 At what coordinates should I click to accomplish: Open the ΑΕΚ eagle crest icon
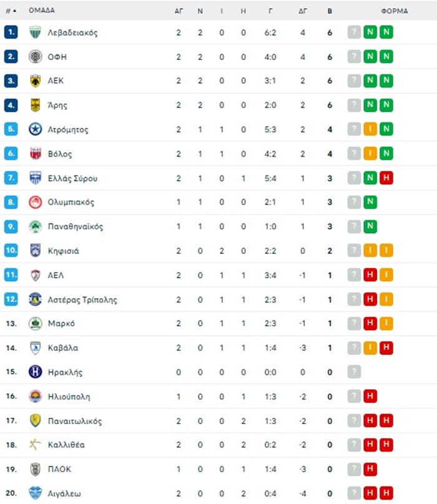pyautogui.click(x=35, y=80)
